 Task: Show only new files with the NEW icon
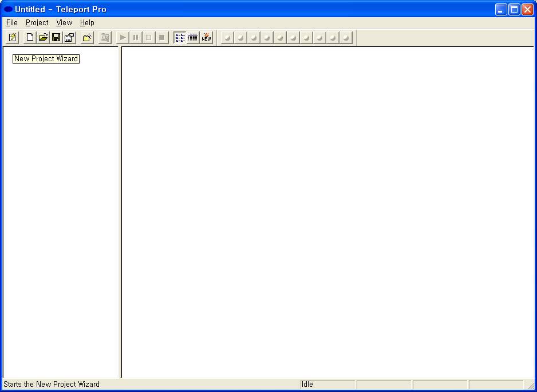[x=206, y=38]
